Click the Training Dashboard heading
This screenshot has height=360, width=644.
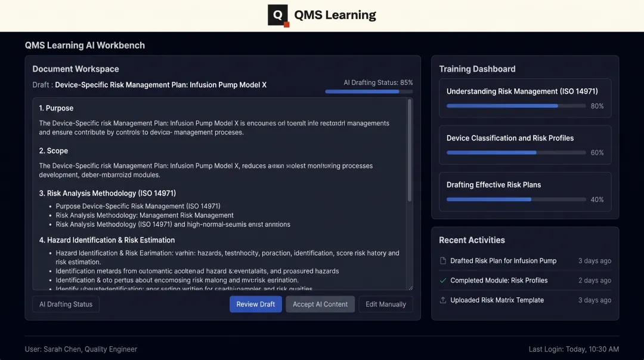coord(477,69)
